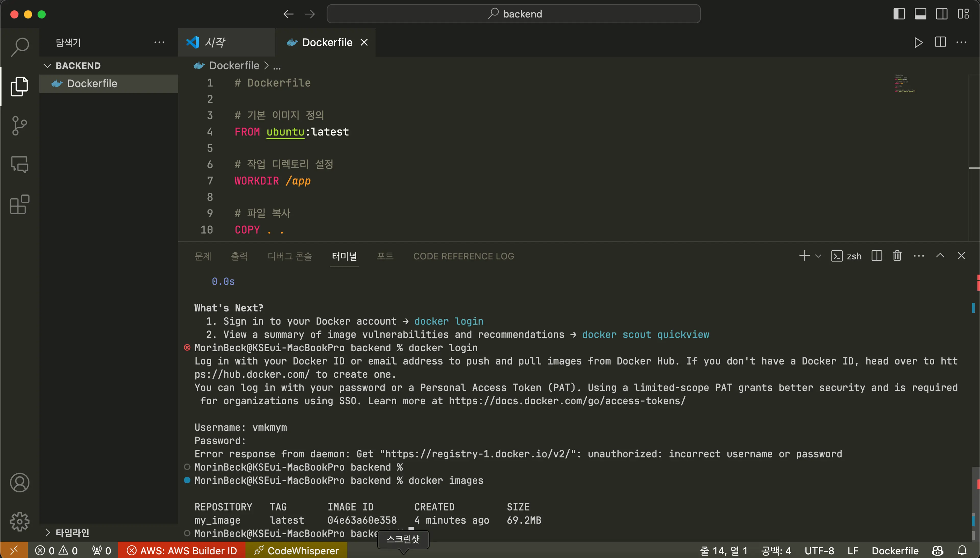Open notifications bell
The width and height of the screenshot is (980, 558).
962,550
